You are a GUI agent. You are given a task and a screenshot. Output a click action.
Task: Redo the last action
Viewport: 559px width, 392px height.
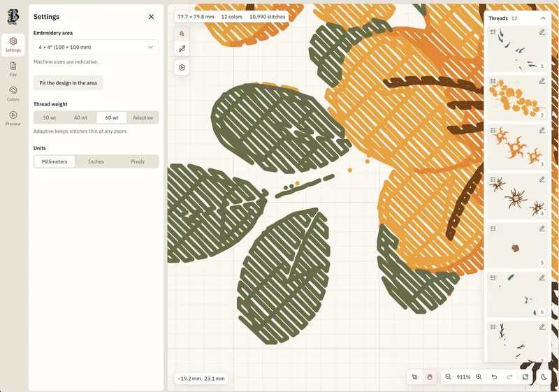pyautogui.click(x=509, y=377)
